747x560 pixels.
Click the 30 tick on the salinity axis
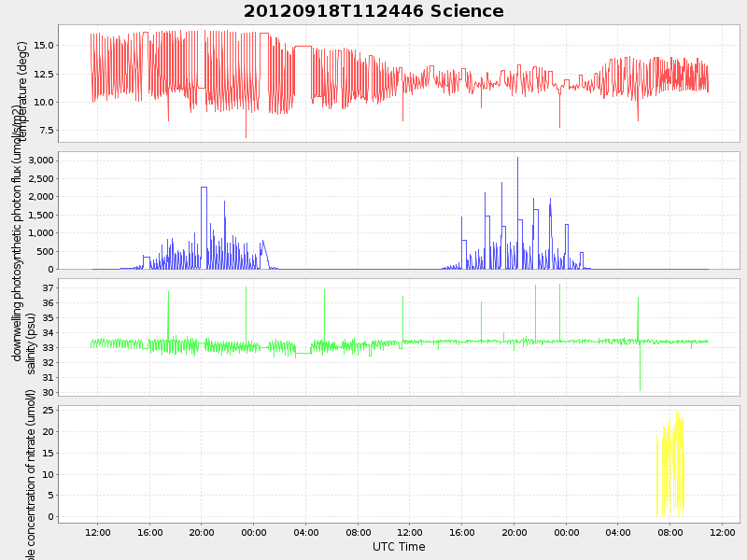click(x=49, y=393)
